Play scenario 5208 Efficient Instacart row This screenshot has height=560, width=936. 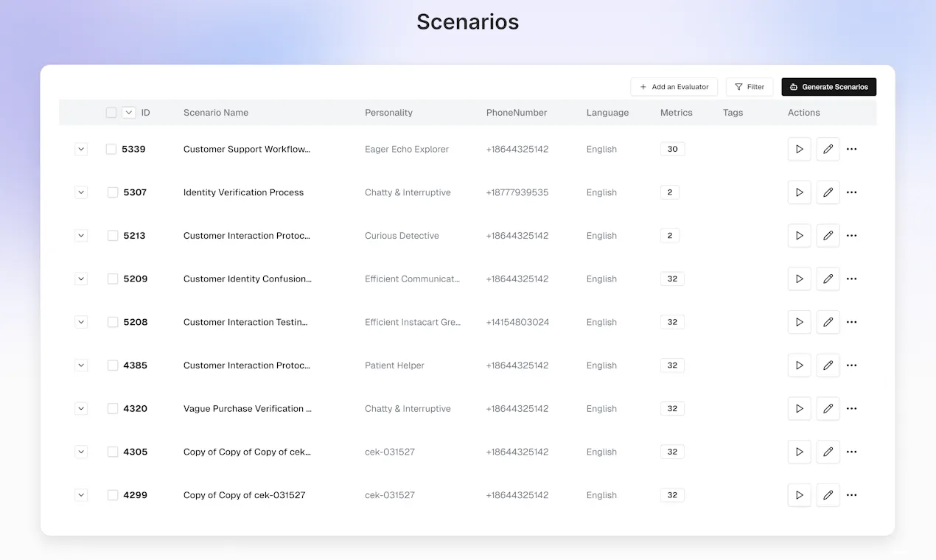click(799, 322)
